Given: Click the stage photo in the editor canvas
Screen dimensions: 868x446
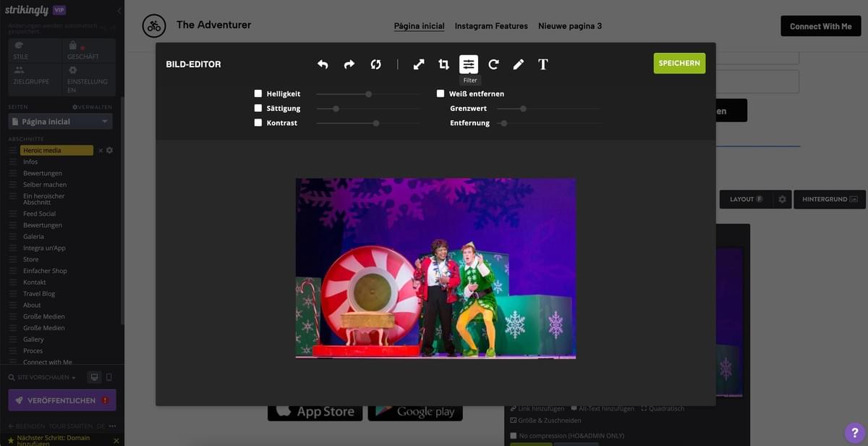Looking at the screenshot, I should pyautogui.click(x=435, y=268).
